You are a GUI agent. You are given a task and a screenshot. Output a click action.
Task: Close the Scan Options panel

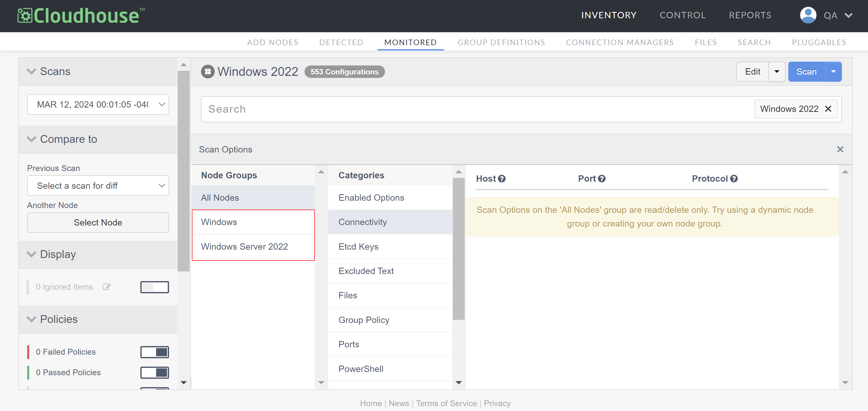[840, 149]
